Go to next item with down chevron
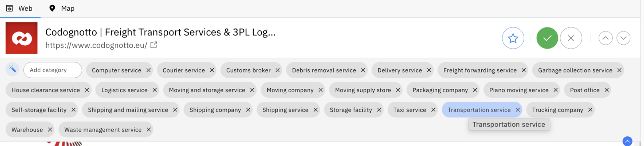The image size is (644, 146). (623, 38)
